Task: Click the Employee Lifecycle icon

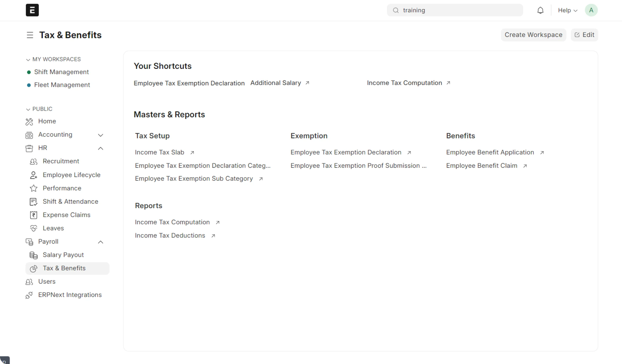Action: [x=33, y=175]
